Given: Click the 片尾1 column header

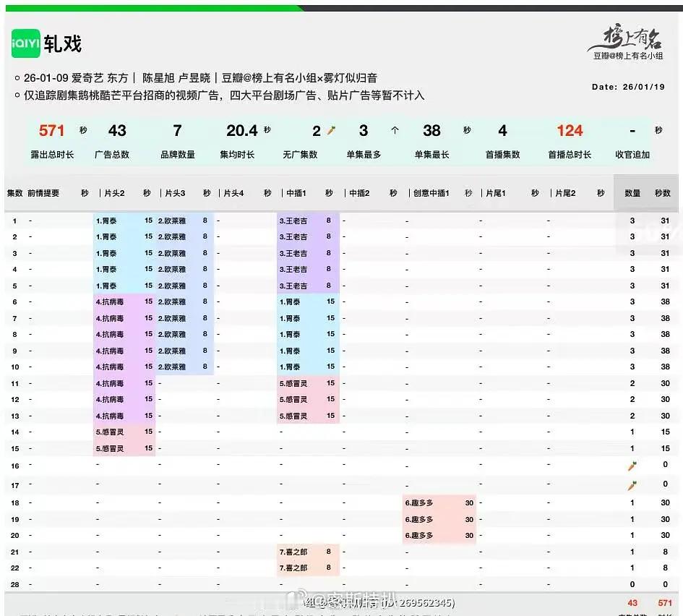Looking at the screenshot, I should [x=496, y=193].
